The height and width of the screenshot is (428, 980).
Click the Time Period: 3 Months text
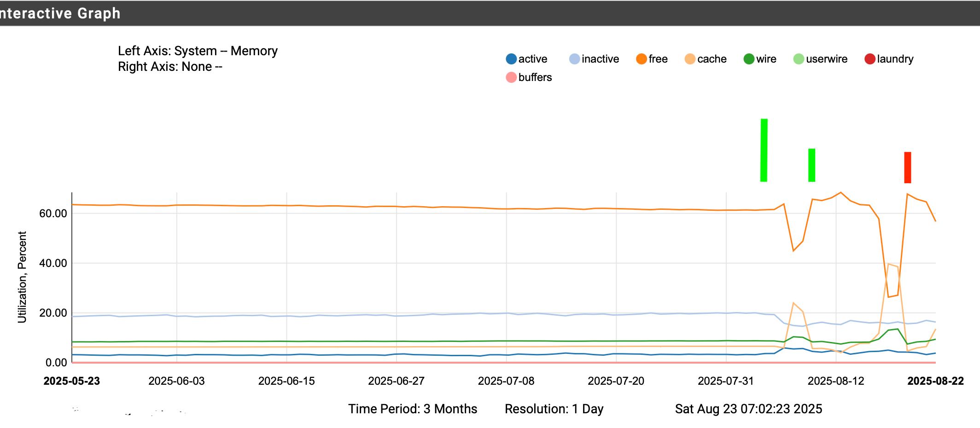412,409
